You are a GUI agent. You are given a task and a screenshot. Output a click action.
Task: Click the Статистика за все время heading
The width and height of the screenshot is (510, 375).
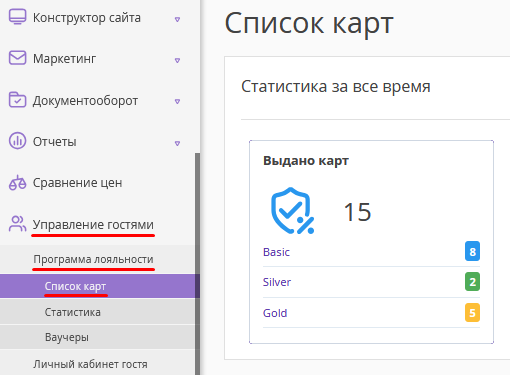[336, 87]
